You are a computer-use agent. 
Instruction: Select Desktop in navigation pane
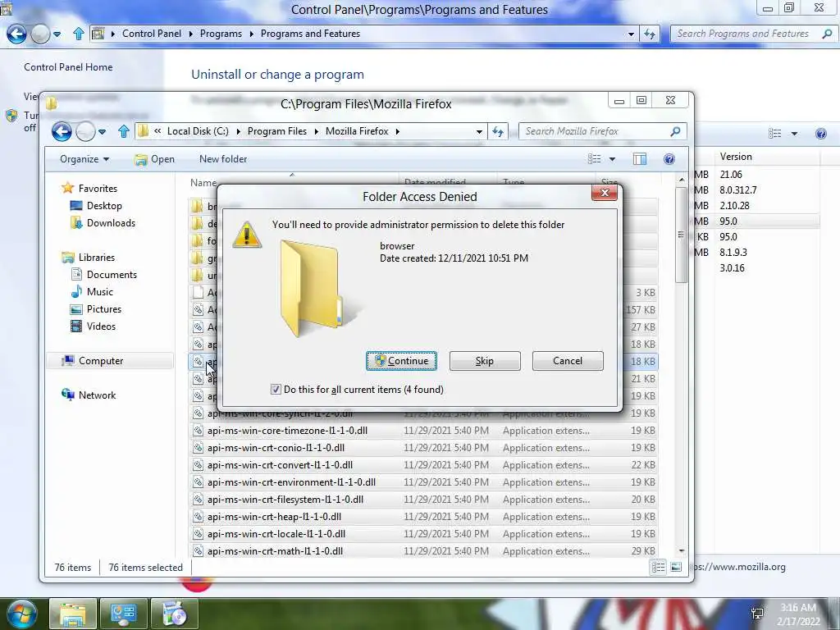click(104, 206)
